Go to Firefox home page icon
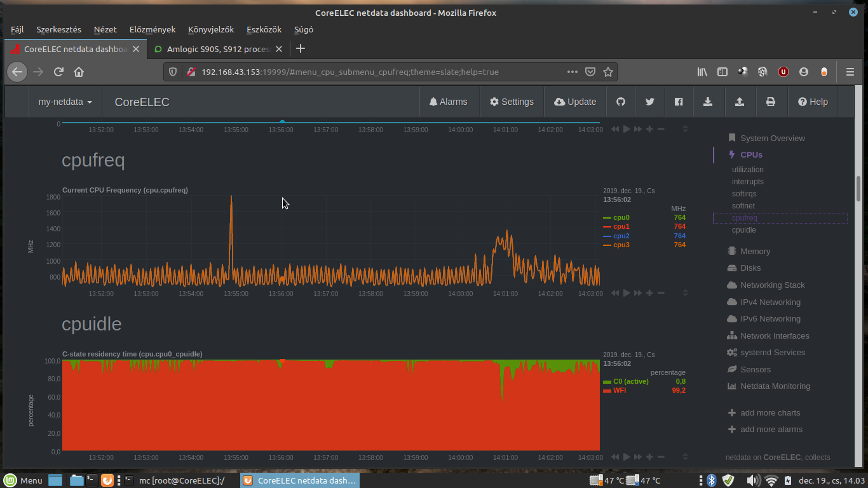This screenshot has height=488, width=868. 79,72
